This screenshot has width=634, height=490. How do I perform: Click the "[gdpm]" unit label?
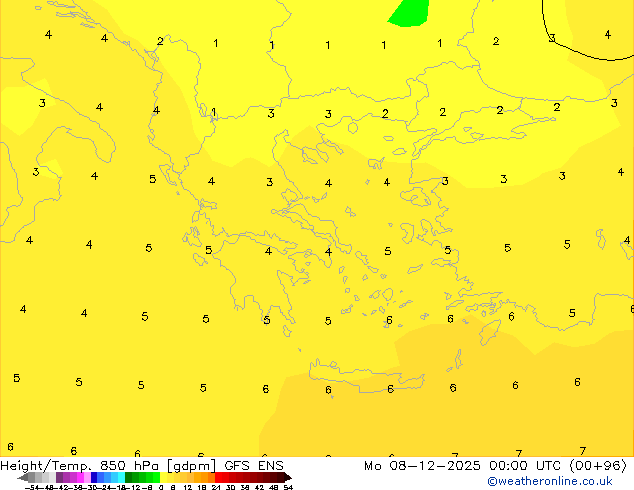tap(192, 466)
